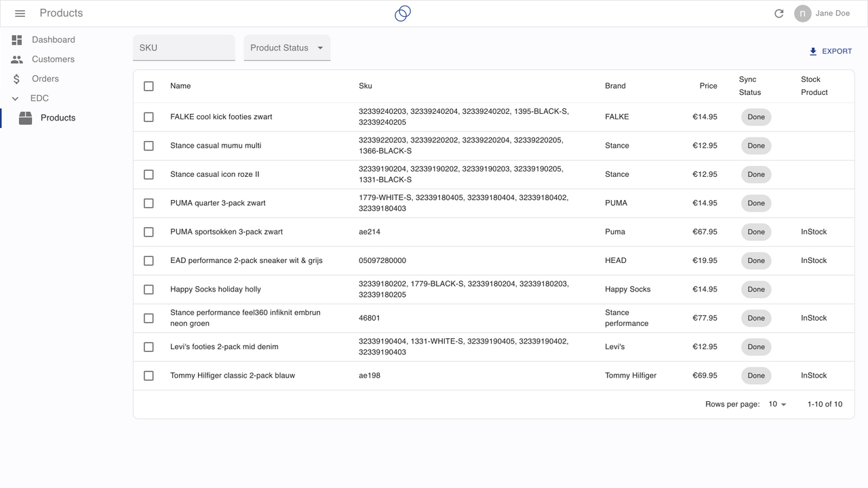Viewport: 868px width, 488px height.
Task: Open the Orders menu item
Action: (x=45, y=79)
